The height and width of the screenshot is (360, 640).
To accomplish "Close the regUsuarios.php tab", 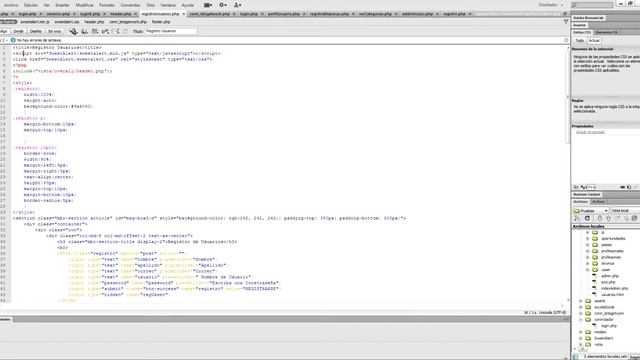I will pyautogui.click(x=184, y=14).
